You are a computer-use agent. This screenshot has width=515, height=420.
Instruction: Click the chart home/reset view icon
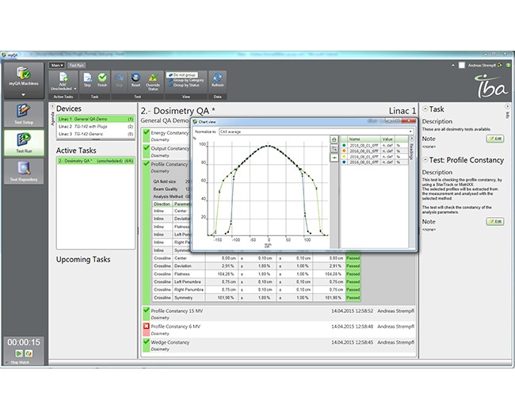point(334,139)
